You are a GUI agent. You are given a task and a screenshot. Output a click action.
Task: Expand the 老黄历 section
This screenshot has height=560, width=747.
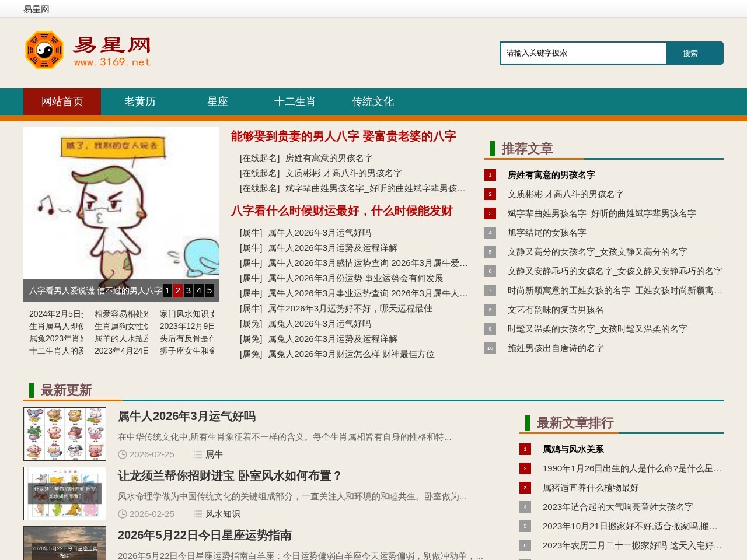139,101
